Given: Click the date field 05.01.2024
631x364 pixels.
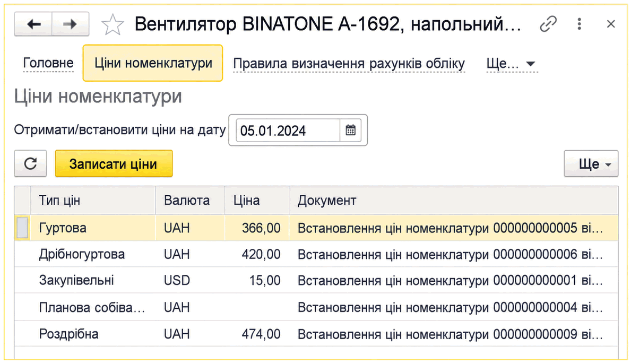Looking at the screenshot, I should 288,131.
